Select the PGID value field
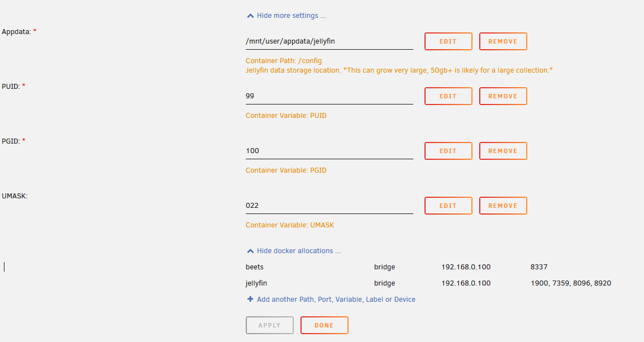The width and height of the screenshot is (644, 342). click(x=329, y=151)
